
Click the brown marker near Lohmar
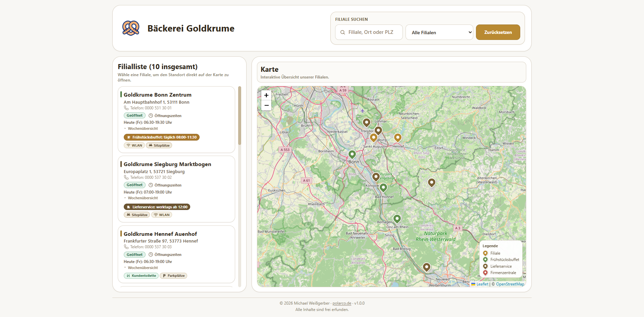click(367, 122)
